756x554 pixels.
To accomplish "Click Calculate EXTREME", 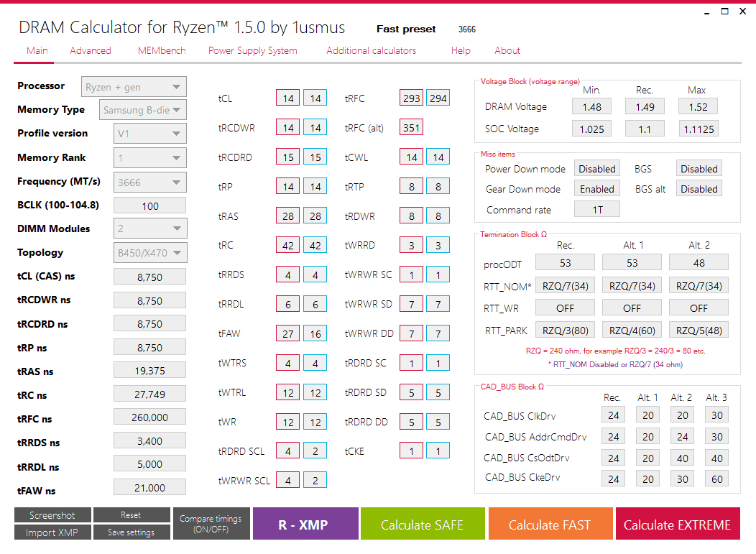I will [678, 523].
